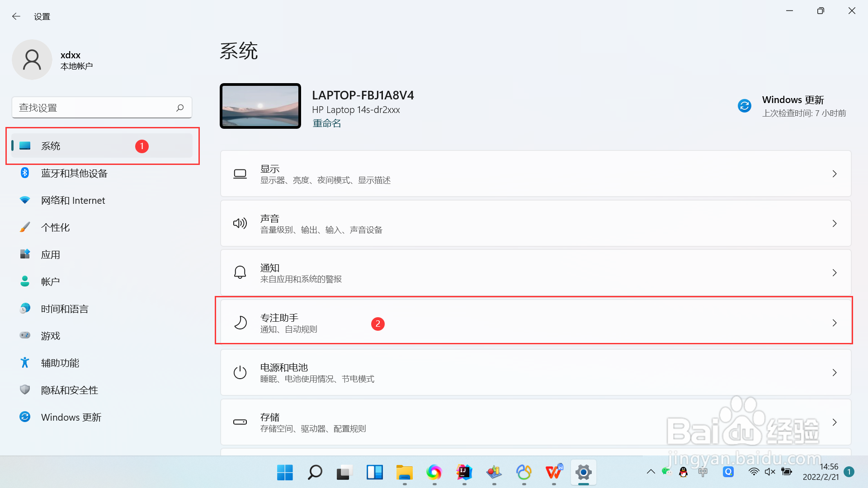
Task: Select 网络和 Internet in the sidebar
Action: point(73,200)
